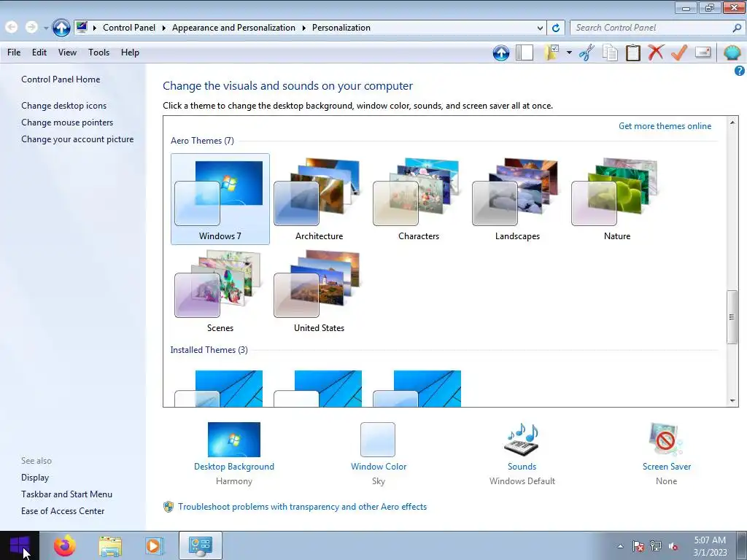Select the Landscapes theme

coord(517,199)
